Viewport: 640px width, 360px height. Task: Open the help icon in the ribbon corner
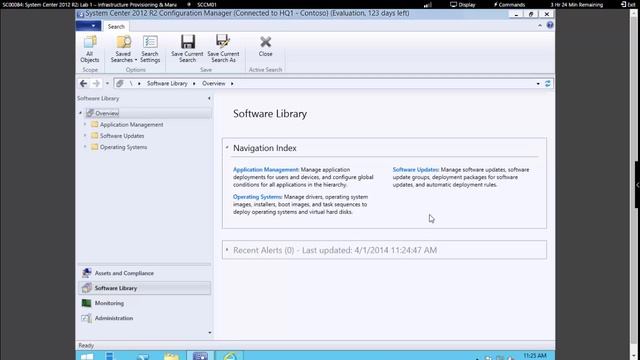click(550, 25)
